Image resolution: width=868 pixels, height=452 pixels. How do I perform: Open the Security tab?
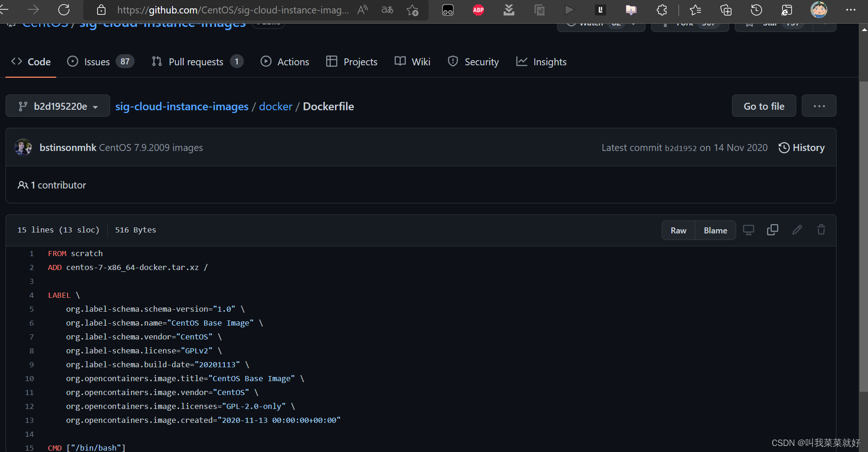point(473,62)
